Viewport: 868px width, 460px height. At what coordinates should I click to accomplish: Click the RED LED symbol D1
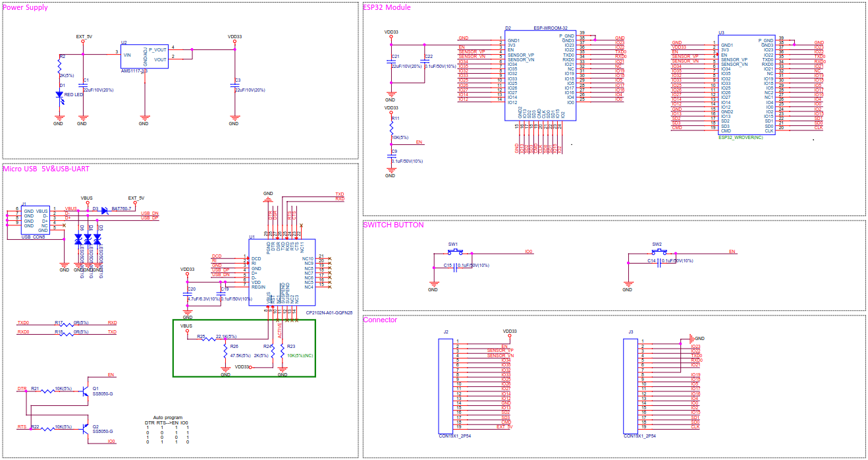[x=58, y=95]
